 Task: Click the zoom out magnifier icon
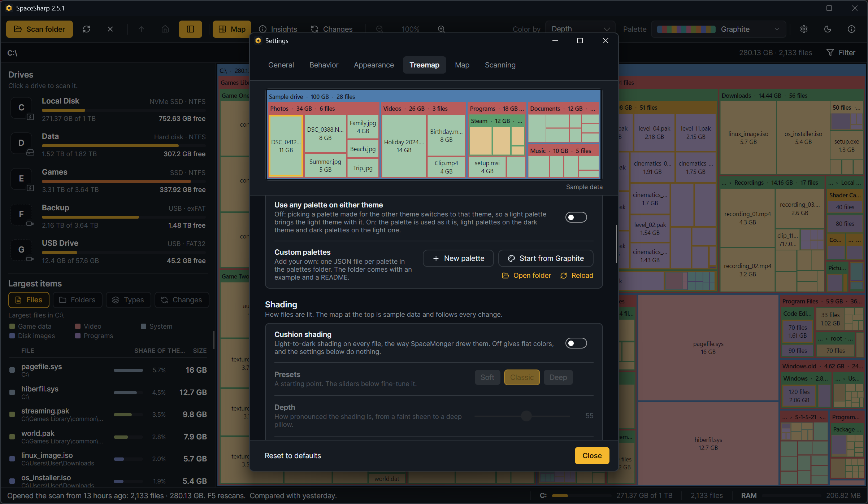tap(379, 29)
